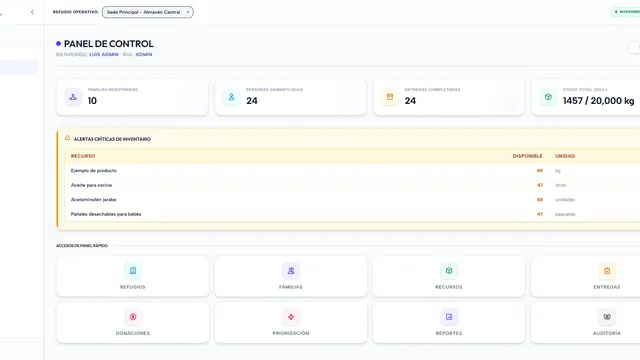Open the Priorización quick access icon
The image size is (640, 360).
[291, 317]
